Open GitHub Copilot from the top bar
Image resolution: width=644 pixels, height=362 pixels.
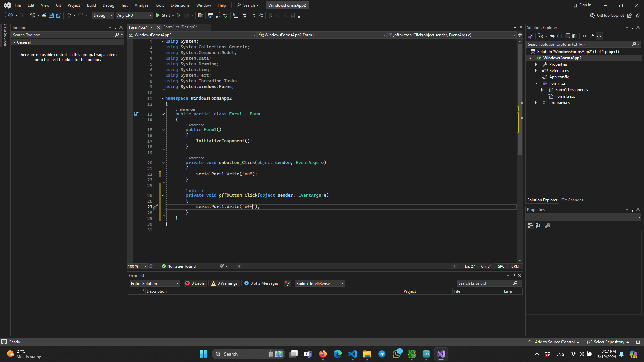(607, 15)
